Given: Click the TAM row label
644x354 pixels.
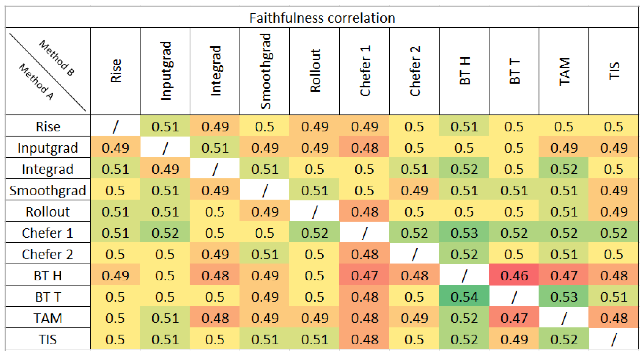Looking at the screenshot, I should [x=48, y=318].
